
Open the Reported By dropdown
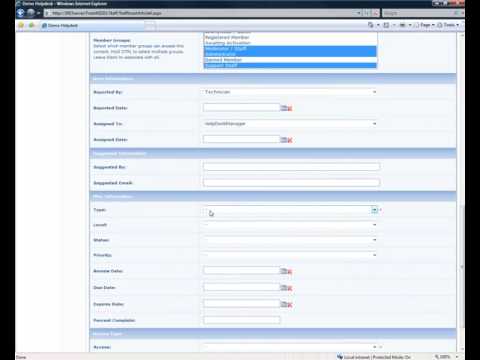pyautogui.click(x=289, y=92)
